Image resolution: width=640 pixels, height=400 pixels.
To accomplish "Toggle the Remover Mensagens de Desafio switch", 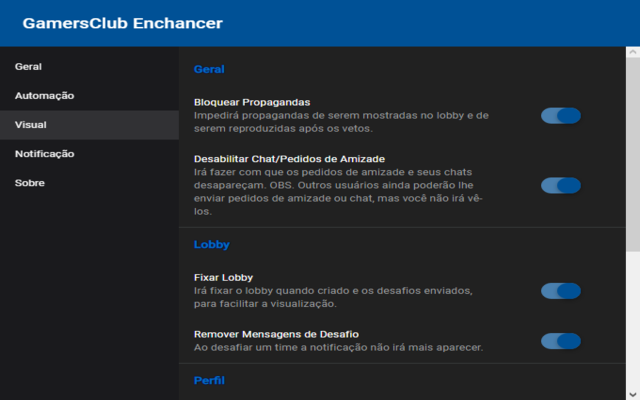I will pos(561,341).
